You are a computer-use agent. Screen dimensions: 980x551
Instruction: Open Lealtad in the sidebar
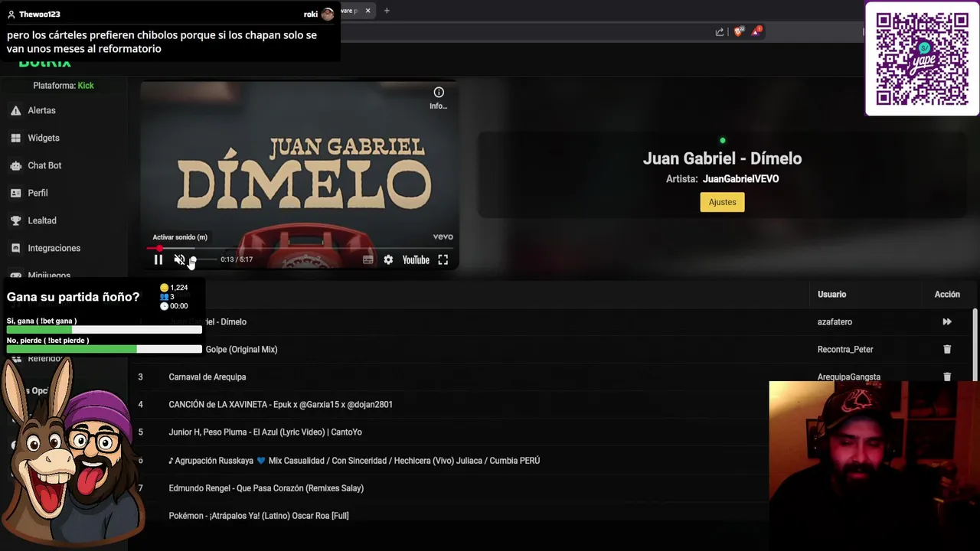tap(42, 220)
